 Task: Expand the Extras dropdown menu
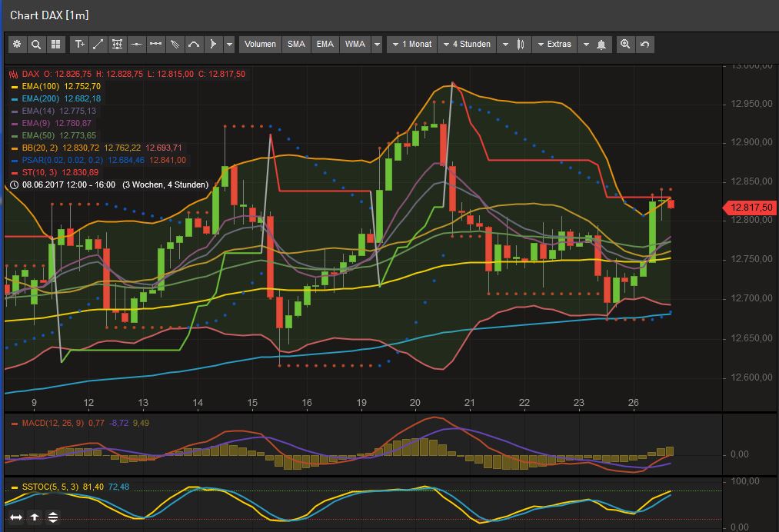(x=554, y=45)
